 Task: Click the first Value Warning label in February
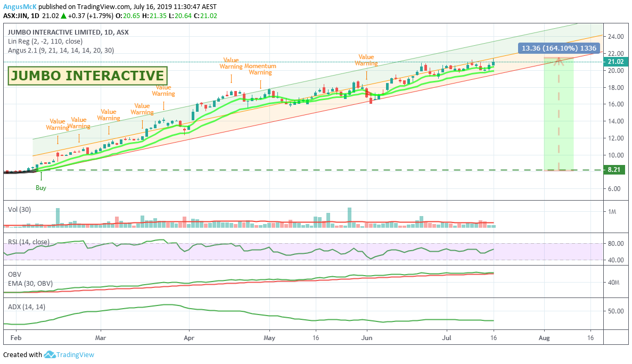pos(57,125)
